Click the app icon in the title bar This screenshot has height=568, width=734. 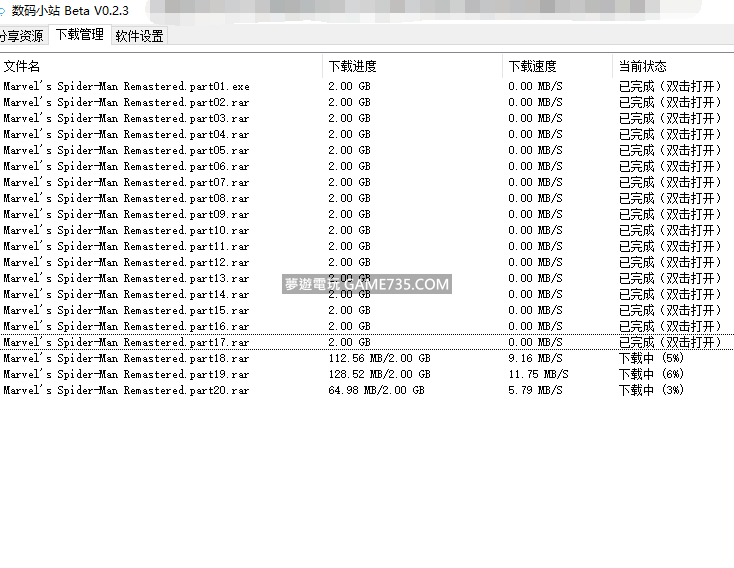click(x=2, y=11)
